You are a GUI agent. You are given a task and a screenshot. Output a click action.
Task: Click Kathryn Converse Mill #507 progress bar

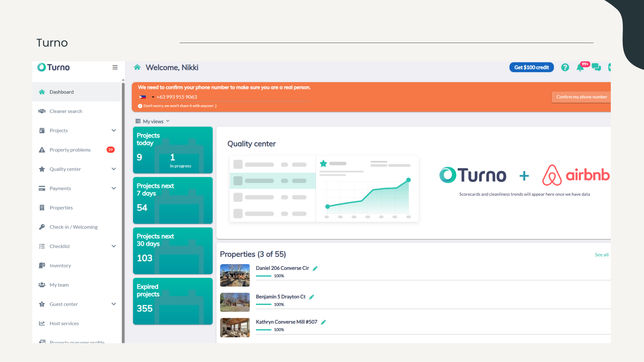point(264,330)
